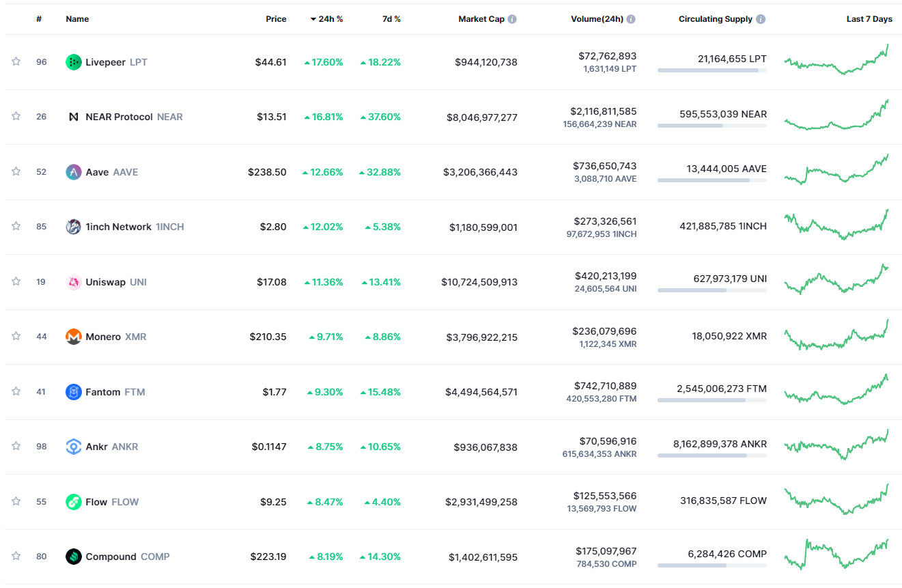
Task: Click Fantom price $1.77
Action: (x=274, y=392)
